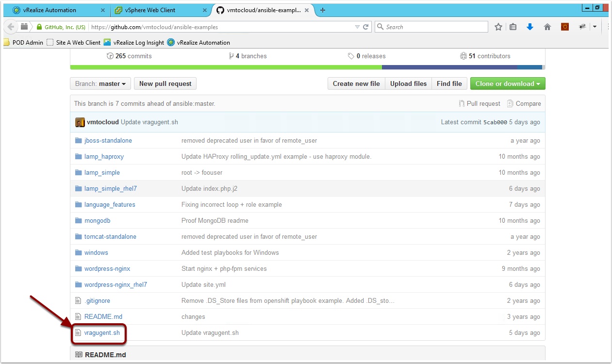This screenshot has height=364, width=612.
Task: Click the orange add-on icon in toolbar
Action: point(565,27)
